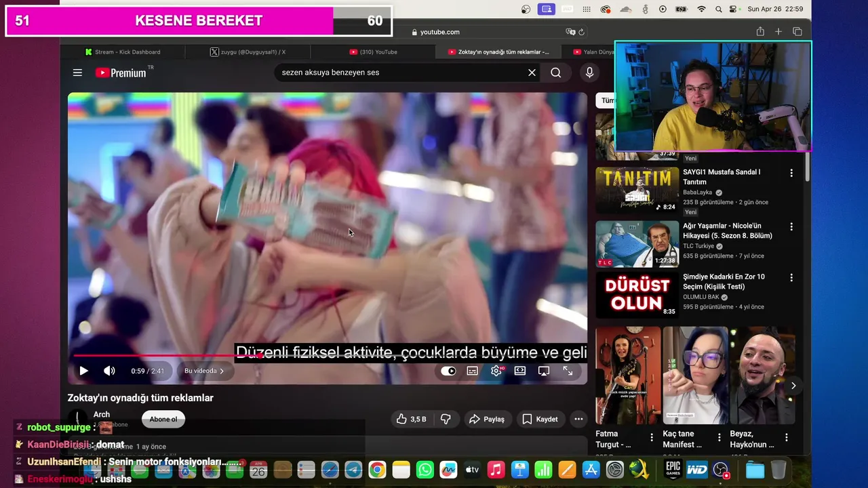Viewport: 868px width, 488px height.
Task: Open options for Kaç tane Manifest short
Action: 719,438
